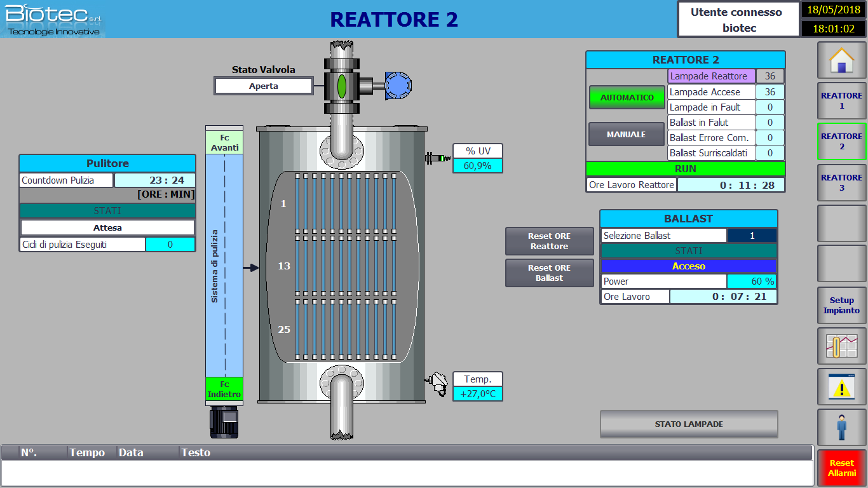Open the trend chart icon
The height and width of the screenshot is (488, 868).
(841, 346)
